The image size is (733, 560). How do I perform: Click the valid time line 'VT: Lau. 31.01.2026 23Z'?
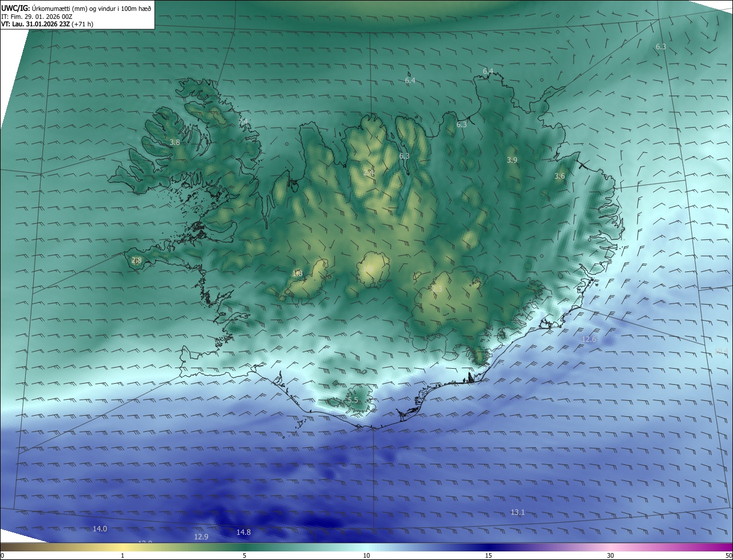point(36,24)
